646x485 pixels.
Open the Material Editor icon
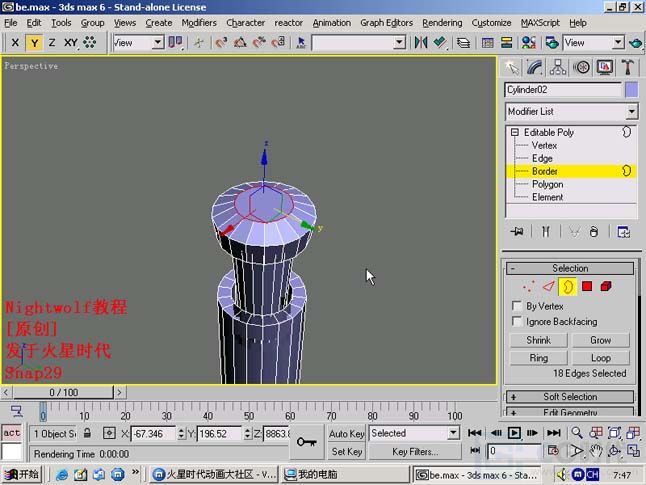click(529, 42)
